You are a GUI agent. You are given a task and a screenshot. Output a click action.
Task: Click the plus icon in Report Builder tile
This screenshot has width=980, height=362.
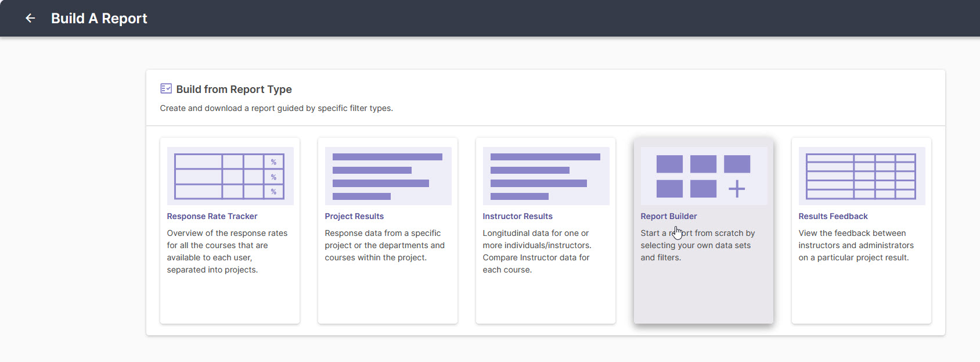[x=737, y=189]
